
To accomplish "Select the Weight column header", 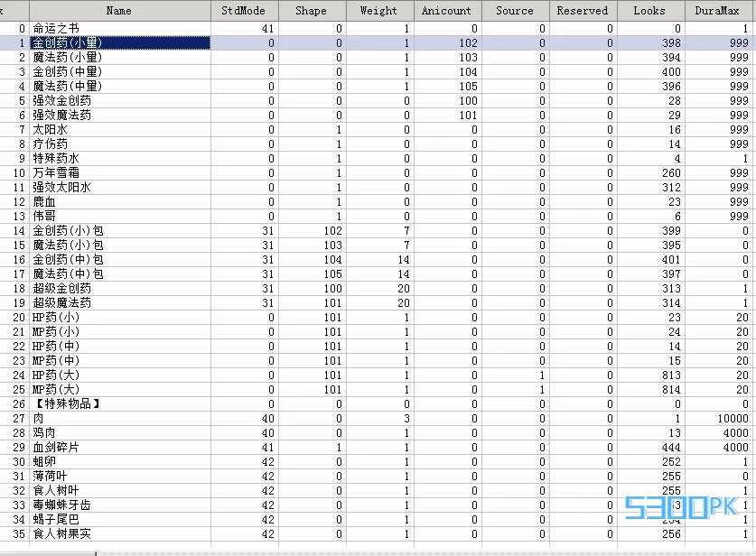I will [x=379, y=11].
